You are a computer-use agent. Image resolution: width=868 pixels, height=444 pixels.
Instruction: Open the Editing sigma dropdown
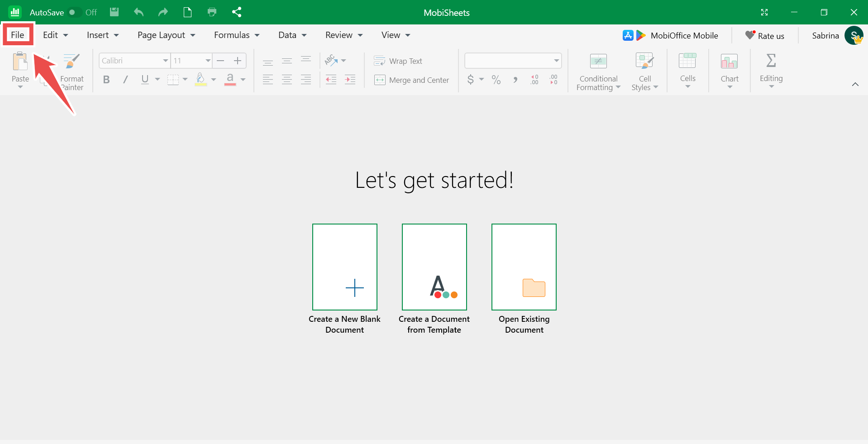click(x=771, y=71)
